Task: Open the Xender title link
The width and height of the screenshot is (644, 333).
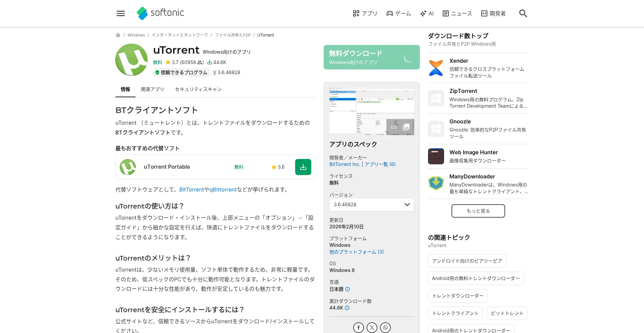Action: [x=459, y=61]
